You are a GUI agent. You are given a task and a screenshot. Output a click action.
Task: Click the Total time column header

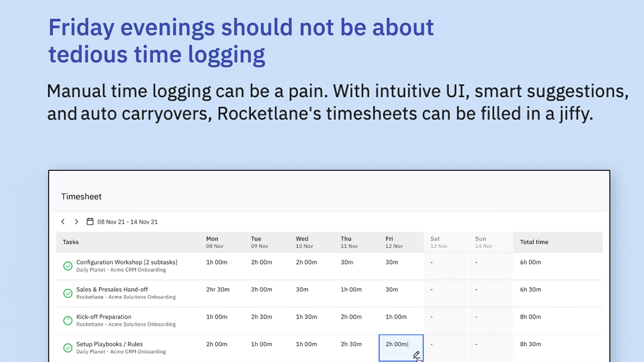point(534,242)
